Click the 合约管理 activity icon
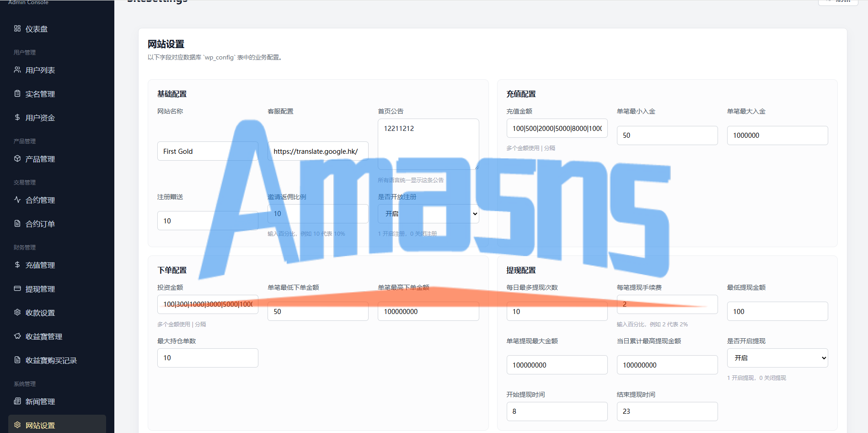This screenshot has height=433, width=868. click(17, 200)
